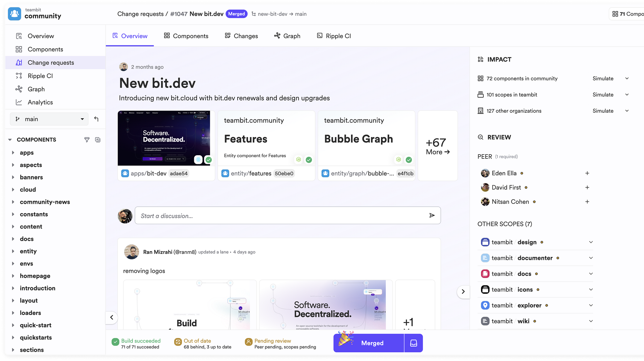
Task: Click Ran Mizrahi's avatar in activity feed
Action: tap(131, 252)
